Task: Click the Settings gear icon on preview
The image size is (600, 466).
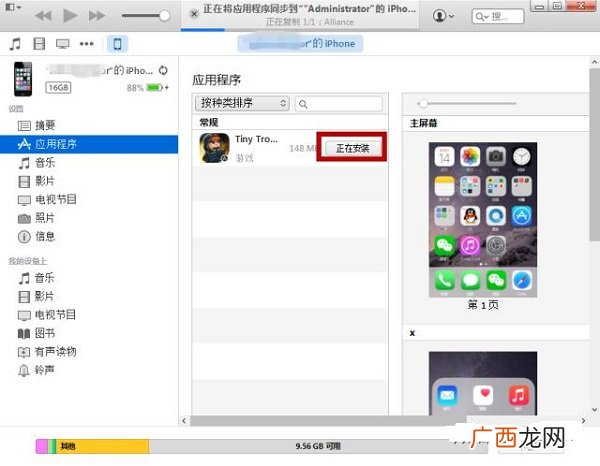Action: tap(496, 246)
